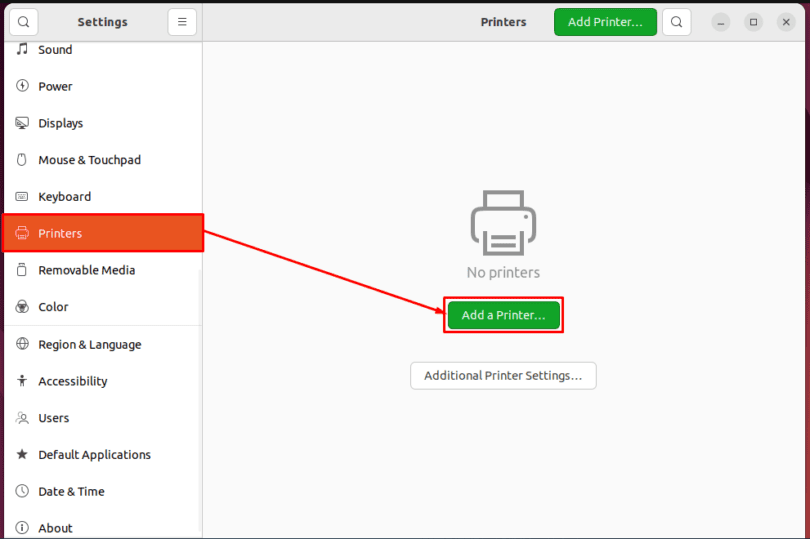Image resolution: width=810 pixels, height=539 pixels.
Task: Open Date & Time settings
Action: click(102, 491)
